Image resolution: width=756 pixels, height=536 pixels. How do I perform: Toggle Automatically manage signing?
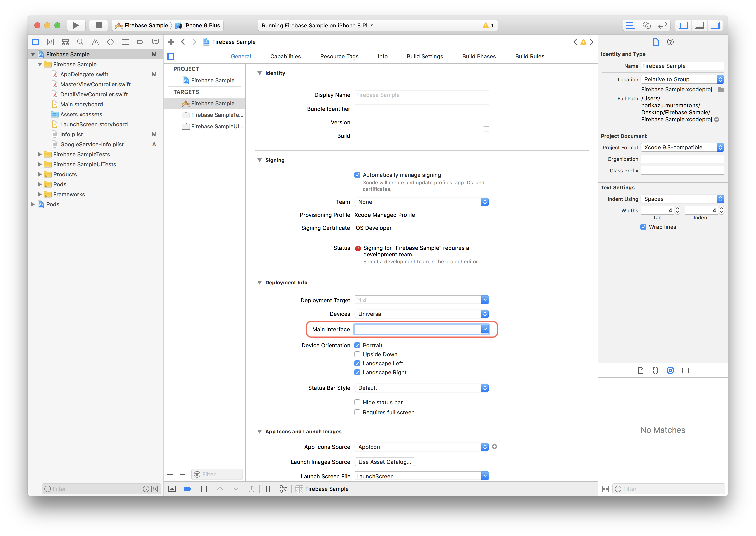pyautogui.click(x=357, y=175)
